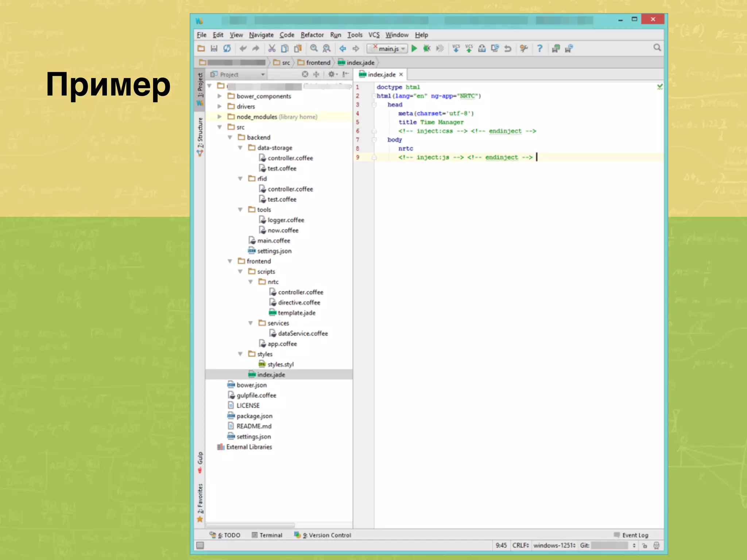747x560 pixels.
Task: Toggle tool window buttons icon in status bar
Action: click(x=200, y=545)
